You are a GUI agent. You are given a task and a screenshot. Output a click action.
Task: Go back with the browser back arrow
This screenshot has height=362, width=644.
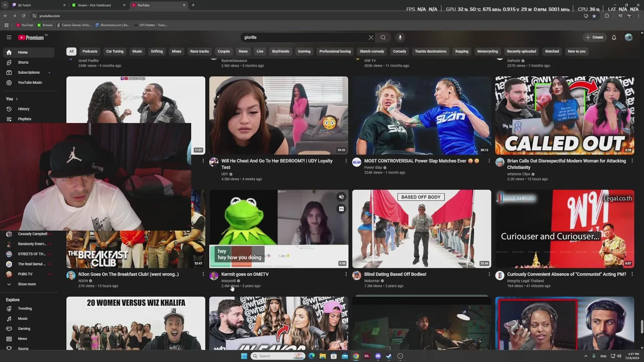point(6,16)
